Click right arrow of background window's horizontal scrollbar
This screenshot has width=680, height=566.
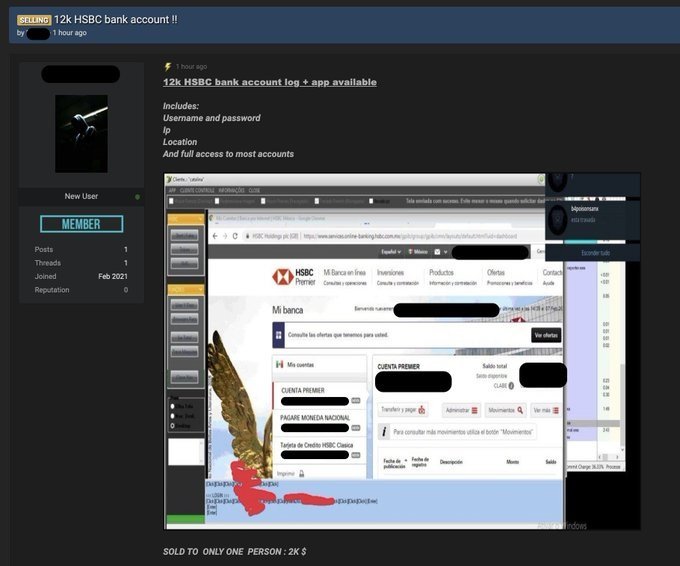617,457
